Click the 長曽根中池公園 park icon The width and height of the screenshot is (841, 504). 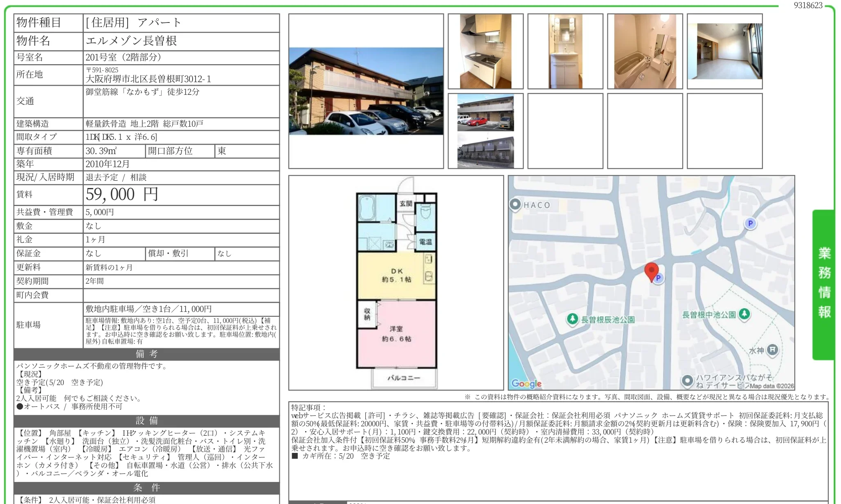pos(744,314)
